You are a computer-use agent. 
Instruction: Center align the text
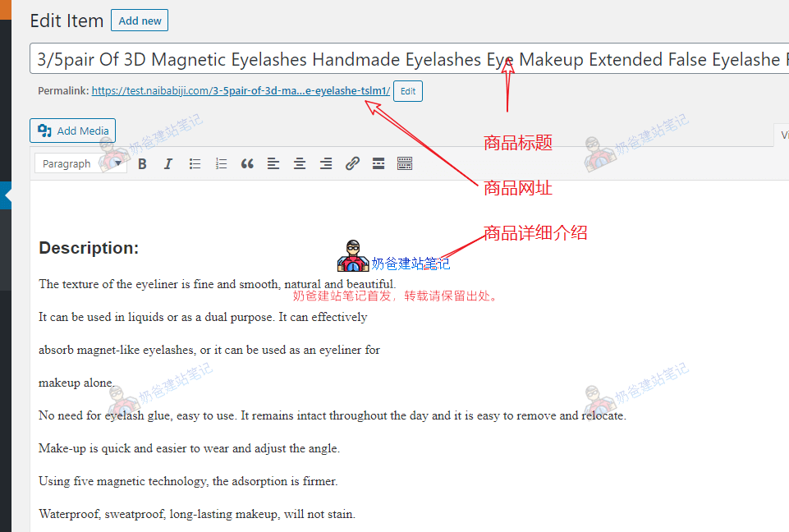[300, 164]
